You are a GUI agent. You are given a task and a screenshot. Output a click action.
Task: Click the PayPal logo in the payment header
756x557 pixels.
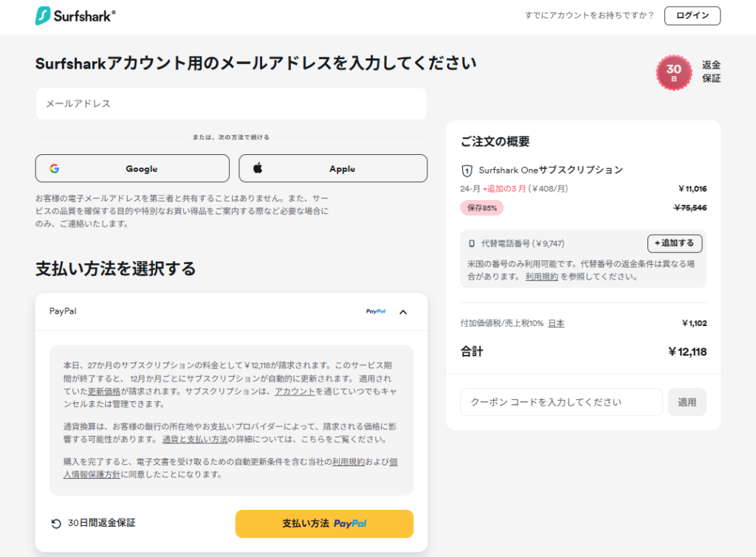click(x=376, y=311)
